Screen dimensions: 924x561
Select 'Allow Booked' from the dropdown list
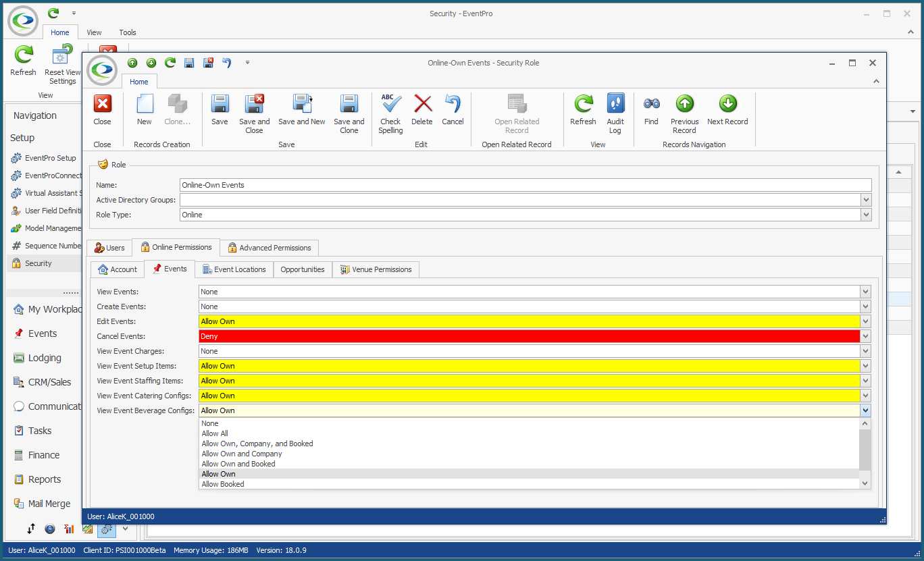click(530, 484)
